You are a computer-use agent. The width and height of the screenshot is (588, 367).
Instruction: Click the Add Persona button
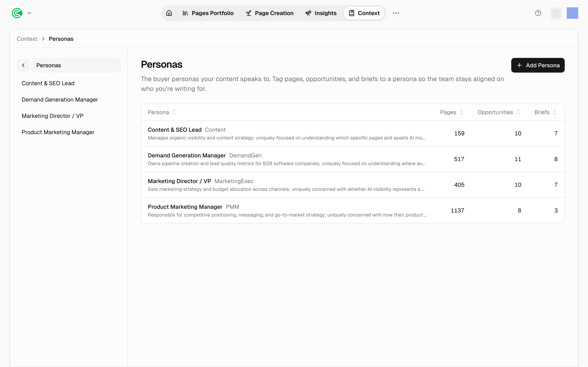pyautogui.click(x=538, y=65)
